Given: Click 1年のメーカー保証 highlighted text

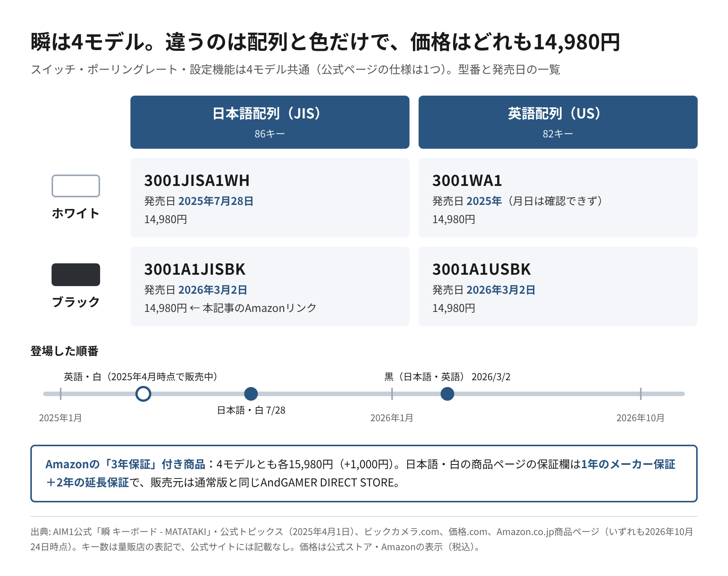Looking at the screenshot, I should point(628,464).
